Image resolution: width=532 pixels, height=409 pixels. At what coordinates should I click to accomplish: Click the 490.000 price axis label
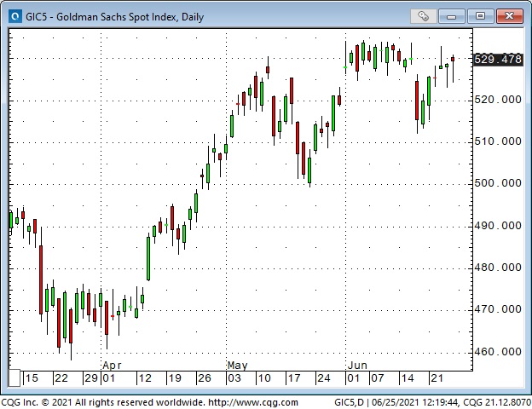[498, 226]
